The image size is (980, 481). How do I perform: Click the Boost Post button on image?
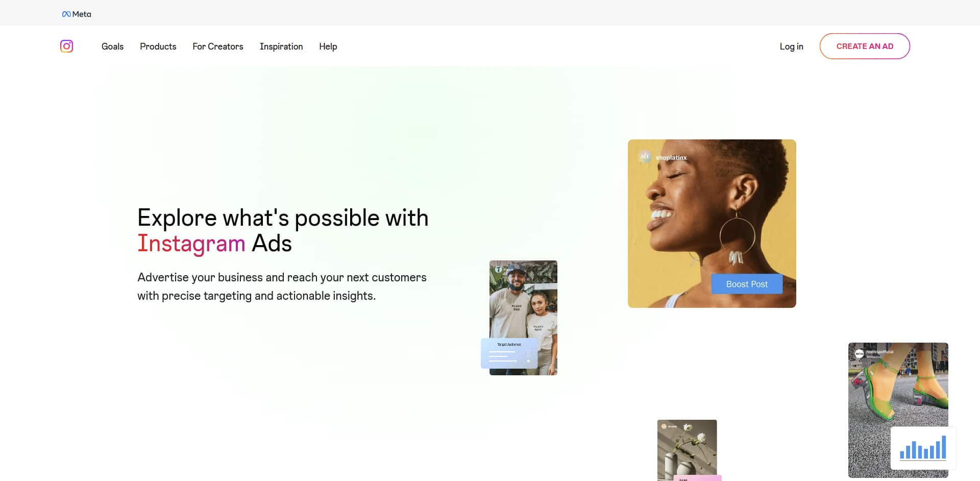pos(747,284)
